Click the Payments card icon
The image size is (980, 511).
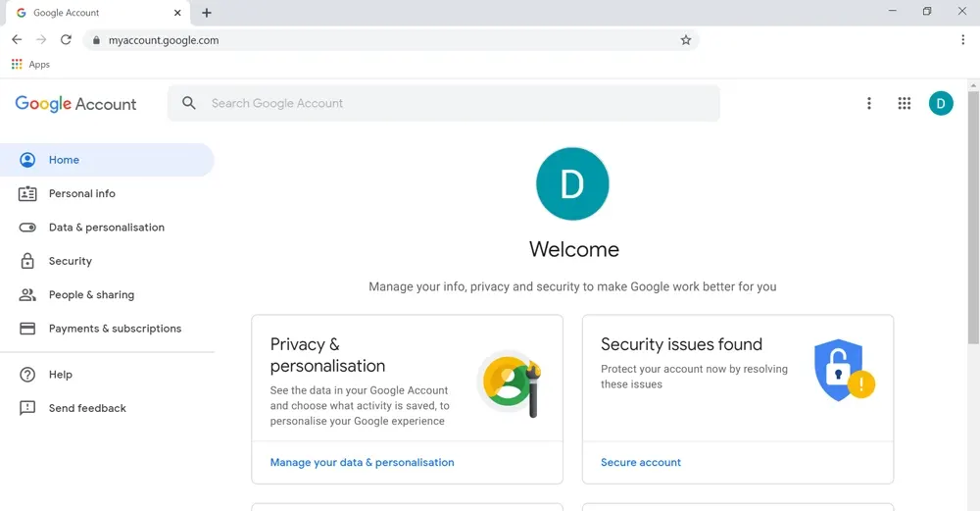pos(27,329)
